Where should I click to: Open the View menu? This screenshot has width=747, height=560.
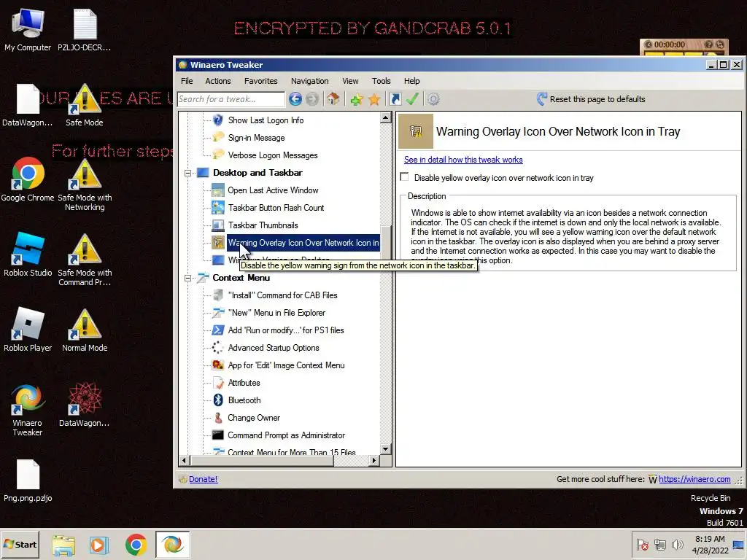(x=350, y=81)
